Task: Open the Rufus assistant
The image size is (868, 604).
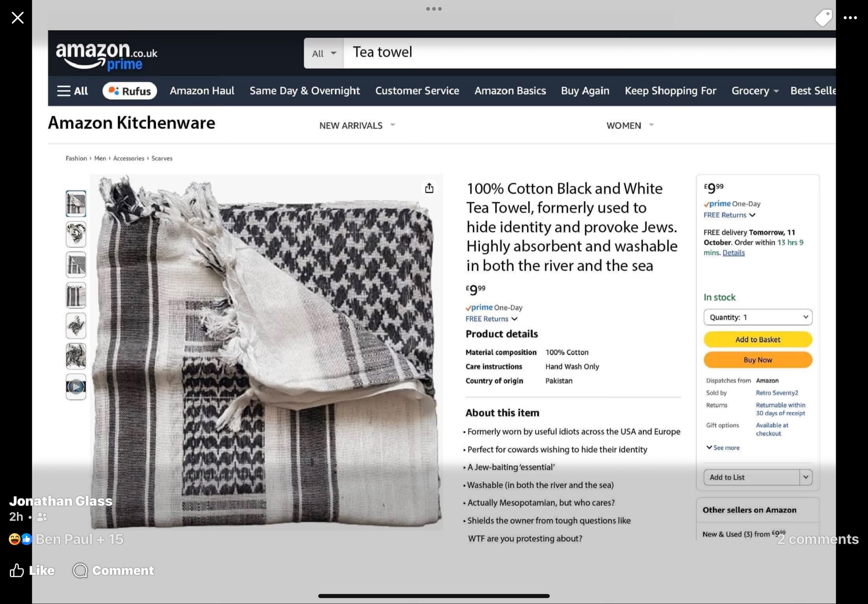Action: point(130,91)
